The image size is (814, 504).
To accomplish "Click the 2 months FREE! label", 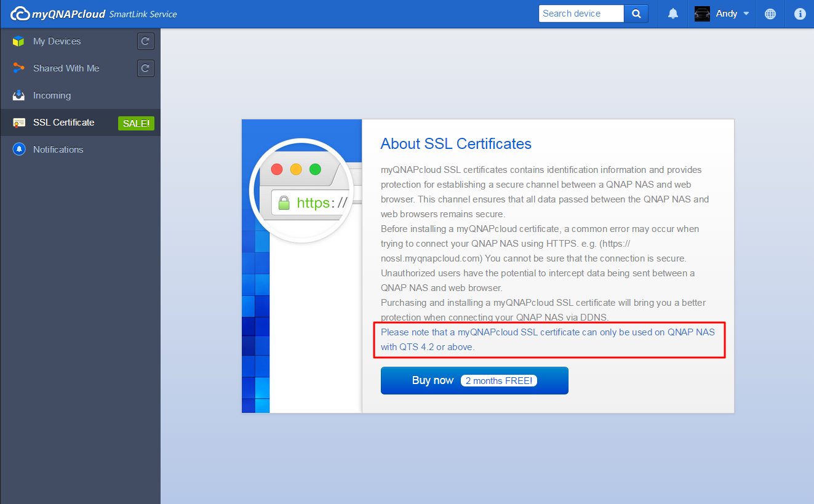I will click(x=499, y=380).
